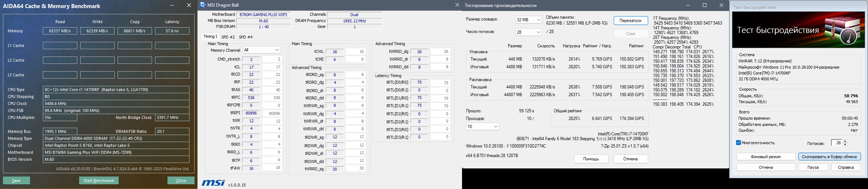Viewport: 868px width, 189px height.
Task: Click the Memory Write field 62339 MB/s
Action: [x=97, y=31]
